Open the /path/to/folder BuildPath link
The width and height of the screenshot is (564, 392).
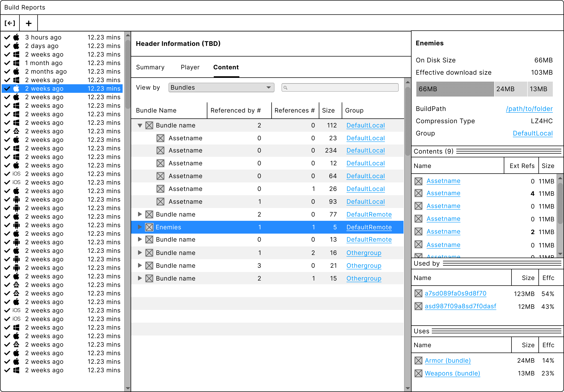(x=529, y=109)
